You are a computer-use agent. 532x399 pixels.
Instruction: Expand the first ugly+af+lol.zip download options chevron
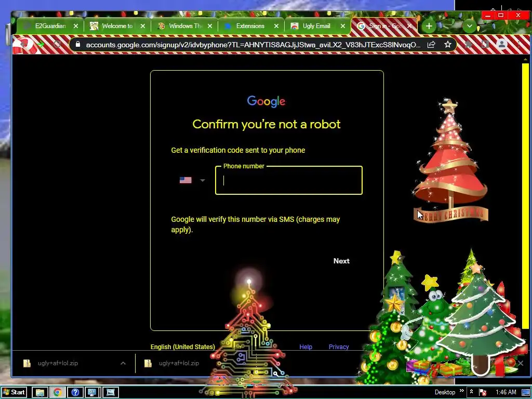pyautogui.click(x=123, y=363)
